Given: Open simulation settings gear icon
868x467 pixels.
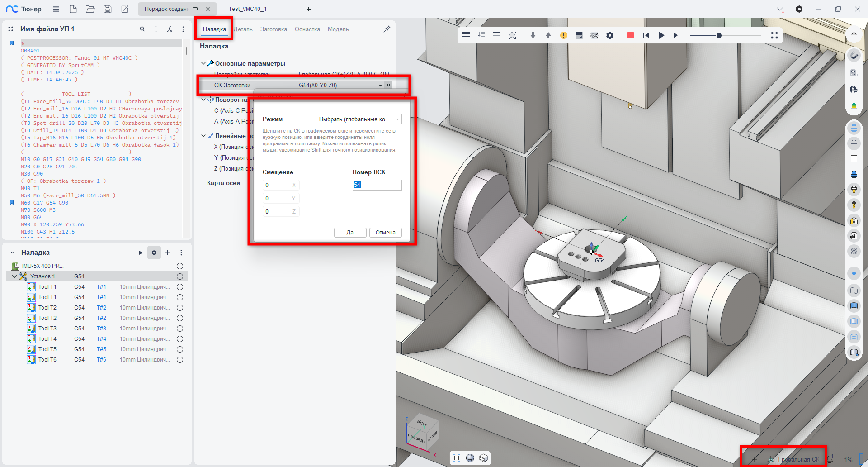Looking at the screenshot, I should [x=610, y=35].
